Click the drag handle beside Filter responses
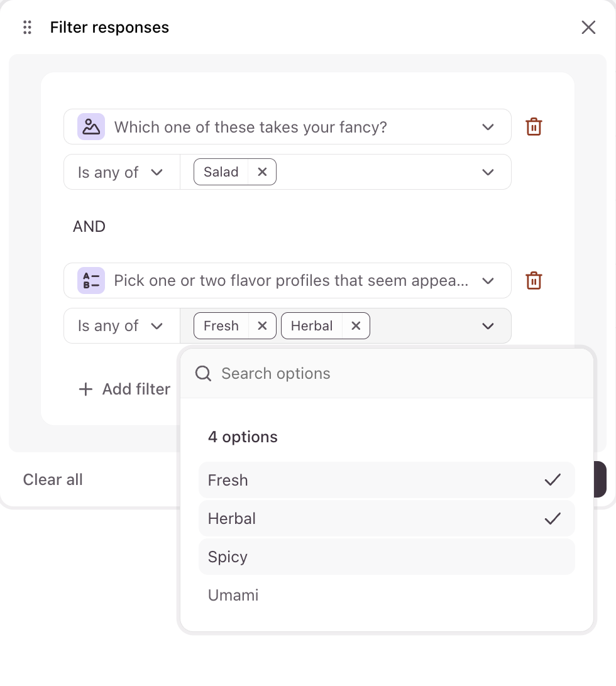This screenshot has height=686, width=616. point(27,28)
